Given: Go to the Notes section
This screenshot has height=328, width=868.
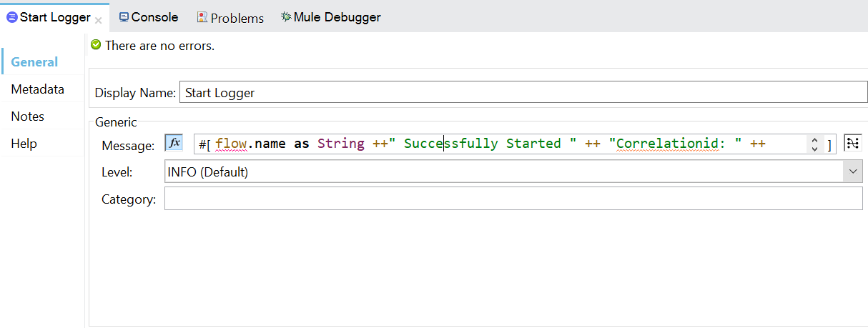Looking at the screenshot, I should click(27, 116).
